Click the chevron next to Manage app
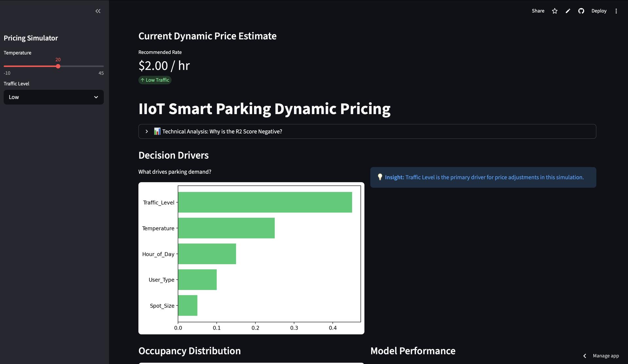Screen dimensions: 628x364 (585, 356)
